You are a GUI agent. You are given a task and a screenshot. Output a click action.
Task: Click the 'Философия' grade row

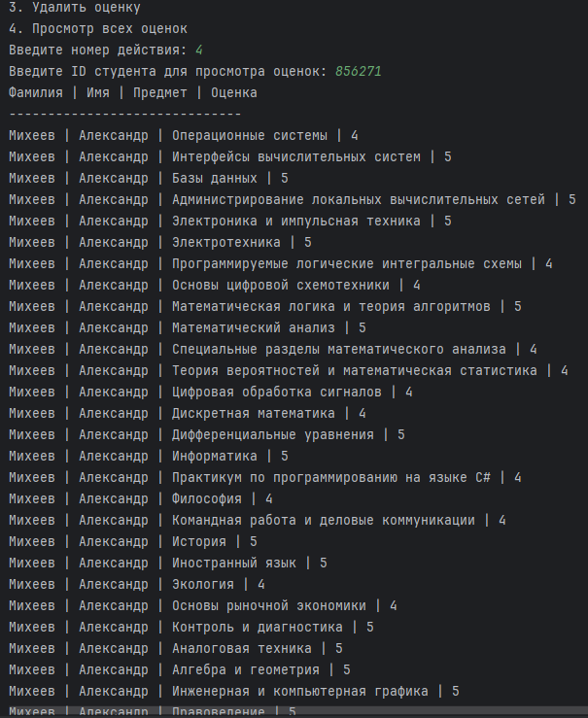[141, 499]
